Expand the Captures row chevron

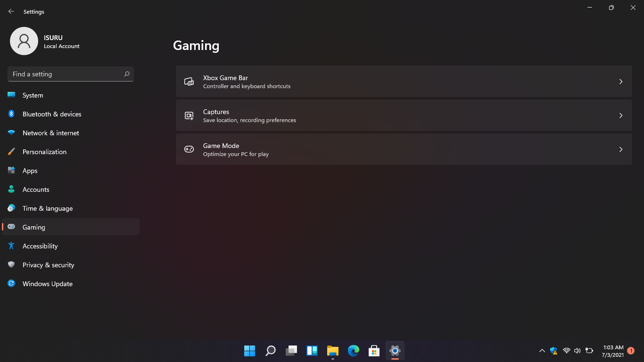(x=621, y=115)
